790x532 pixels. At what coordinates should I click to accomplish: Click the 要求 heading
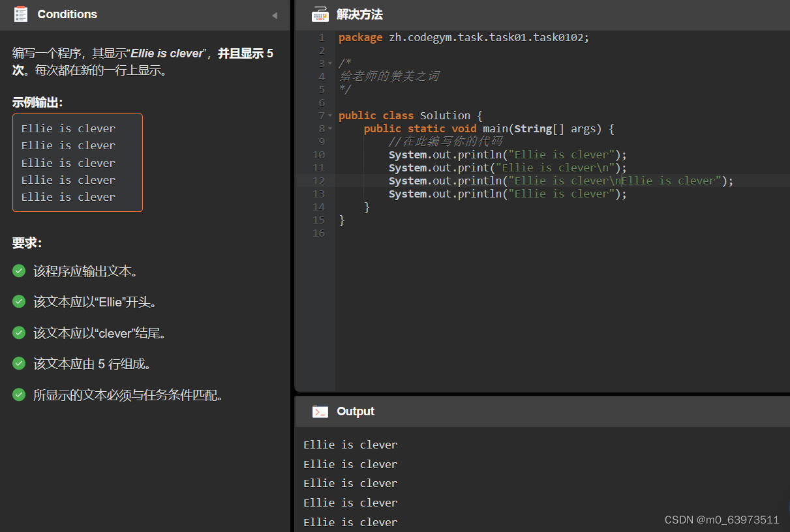[27, 243]
